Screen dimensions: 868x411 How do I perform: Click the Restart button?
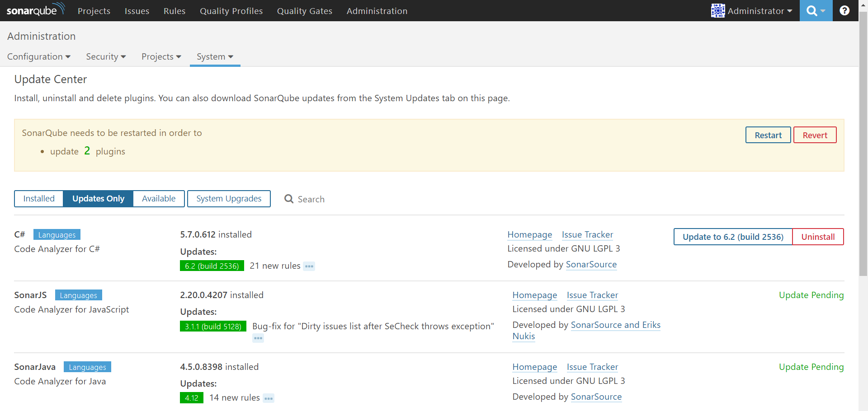click(x=768, y=135)
